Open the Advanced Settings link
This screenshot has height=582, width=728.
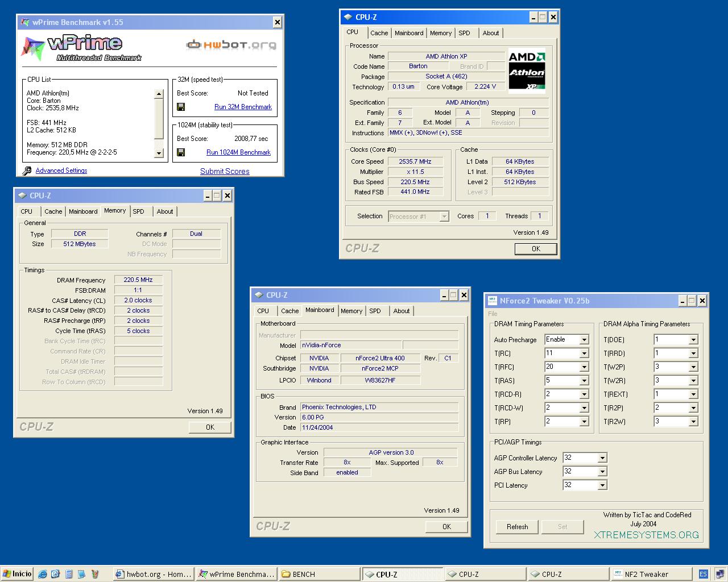pos(61,171)
